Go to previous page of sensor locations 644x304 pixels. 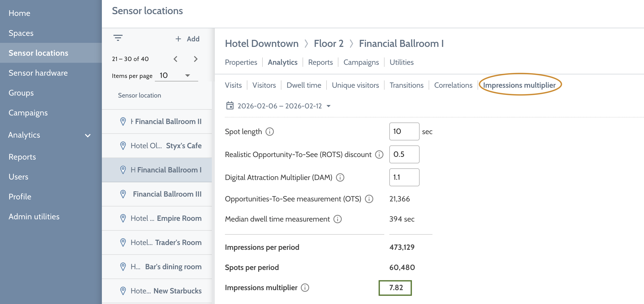175,59
